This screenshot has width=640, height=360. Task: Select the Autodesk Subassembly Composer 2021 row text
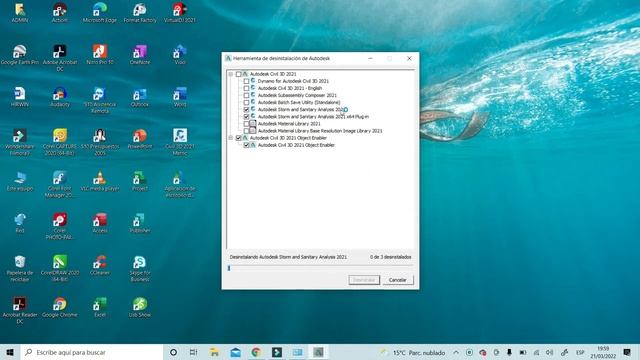pyautogui.click(x=297, y=96)
